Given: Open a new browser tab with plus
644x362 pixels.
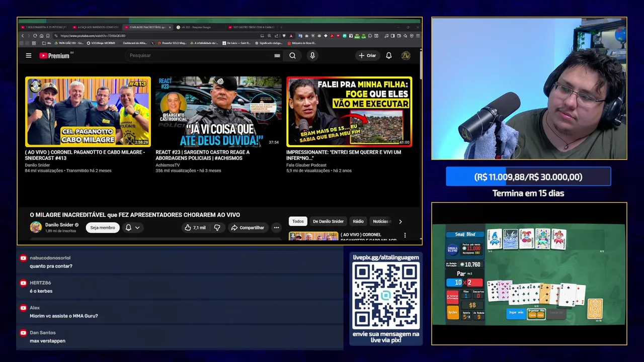Looking at the screenshot, I should (x=281, y=27).
